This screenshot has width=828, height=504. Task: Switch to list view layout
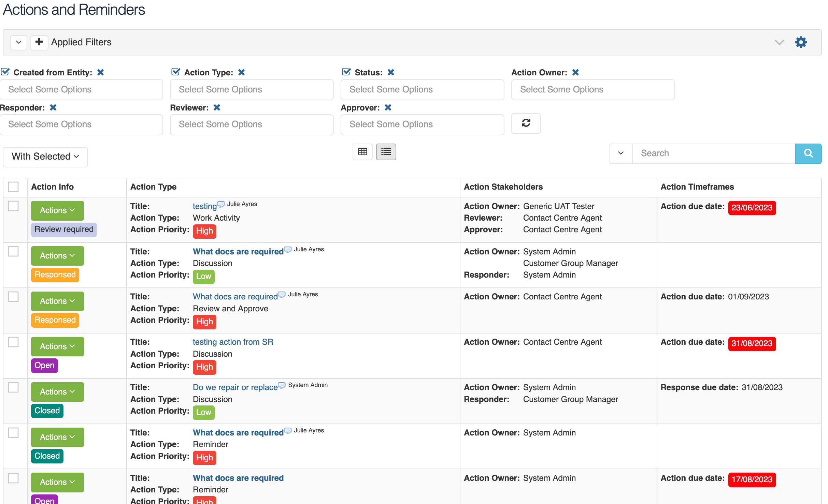pos(386,152)
